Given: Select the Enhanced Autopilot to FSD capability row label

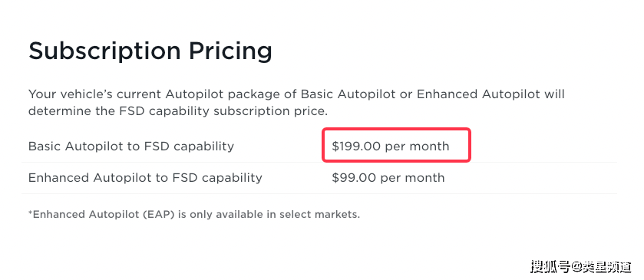Looking at the screenshot, I should point(145,178).
